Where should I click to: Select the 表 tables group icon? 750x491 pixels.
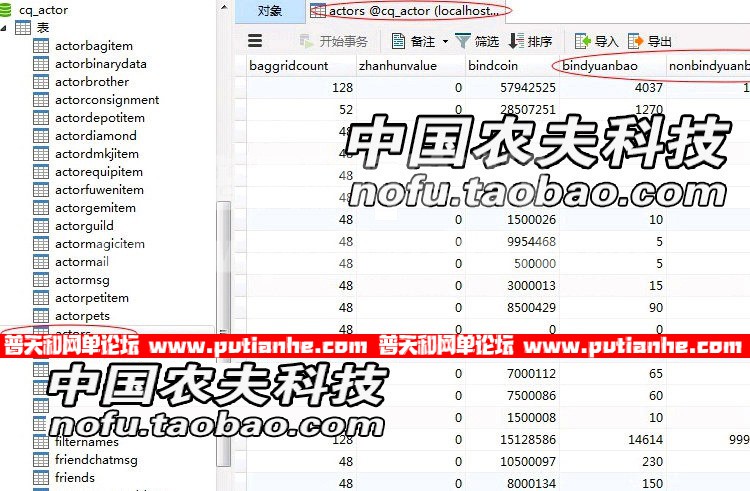[x=22, y=28]
